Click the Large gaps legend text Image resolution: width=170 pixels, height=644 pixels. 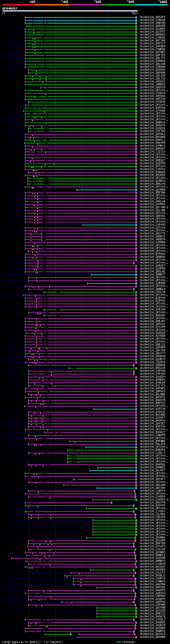(33, 642)
